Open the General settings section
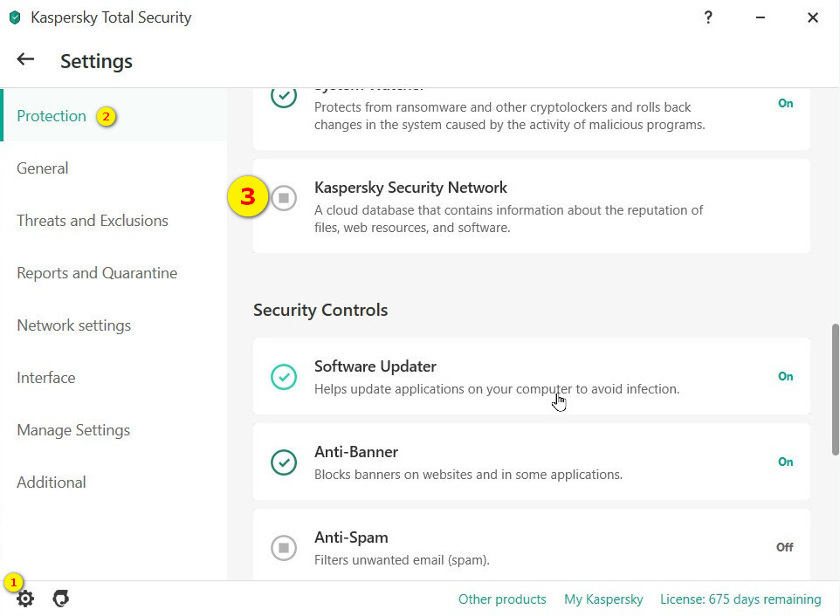Screen dimensions: 840x616 coord(43,168)
